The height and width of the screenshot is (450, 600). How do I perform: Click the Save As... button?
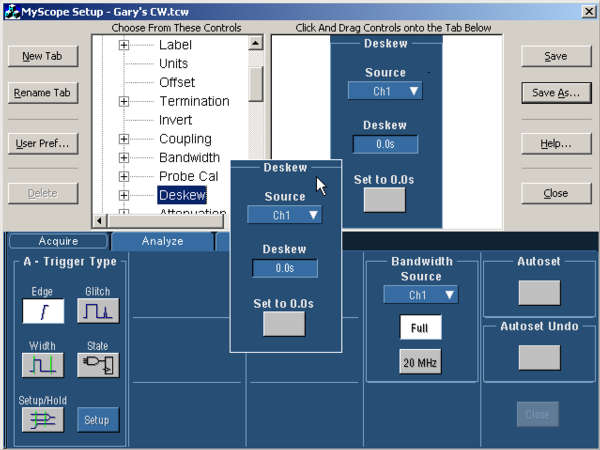pos(556,93)
